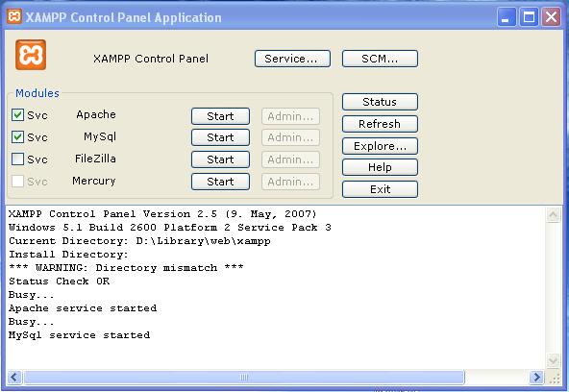The height and width of the screenshot is (392, 569).
Task: Click the Refresh button
Action: coord(380,124)
